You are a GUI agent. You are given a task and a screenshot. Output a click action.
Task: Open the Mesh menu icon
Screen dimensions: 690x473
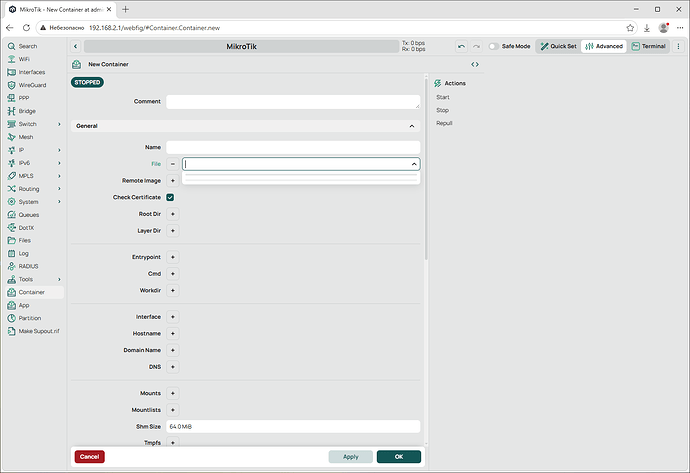pyautogui.click(x=11, y=137)
